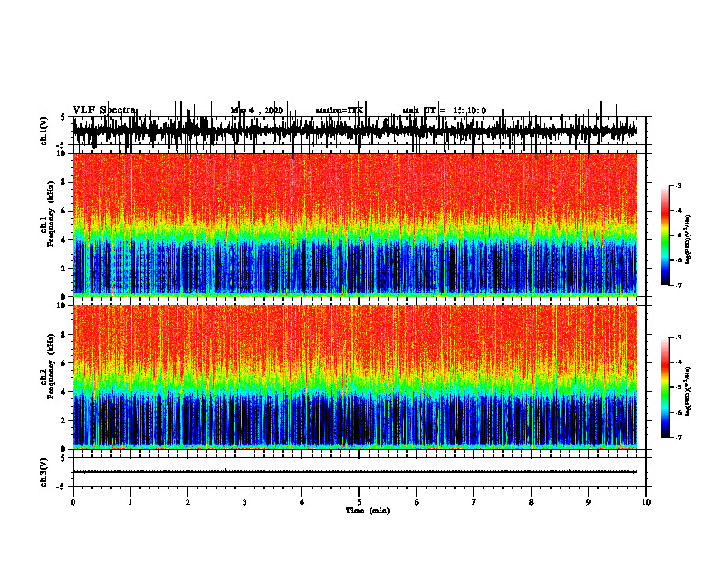Click the ch.1 waveform trace panel
The height and width of the screenshot is (563, 728).
(359, 131)
